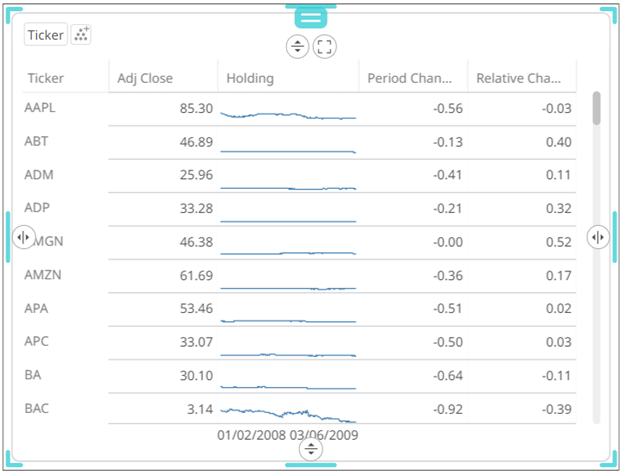624x475 pixels.
Task: Sort by the Adj Close column header
Action: tap(145, 77)
